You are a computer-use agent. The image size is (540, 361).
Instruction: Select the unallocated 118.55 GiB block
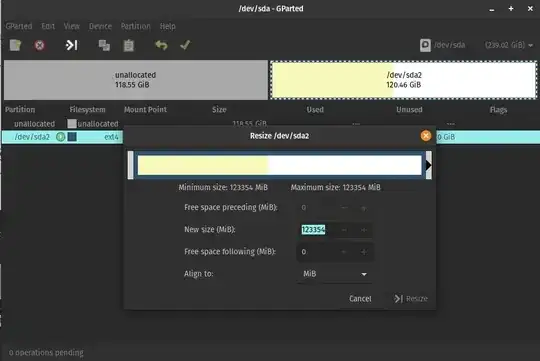pyautogui.click(x=136, y=80)
